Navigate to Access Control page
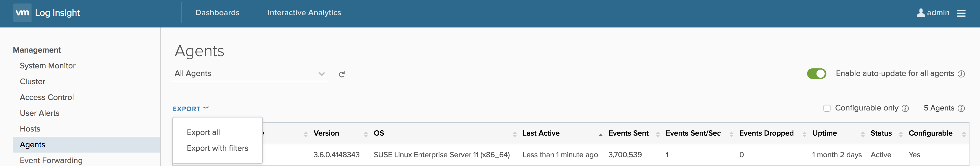The image size is (980, 166). point(47,98)
